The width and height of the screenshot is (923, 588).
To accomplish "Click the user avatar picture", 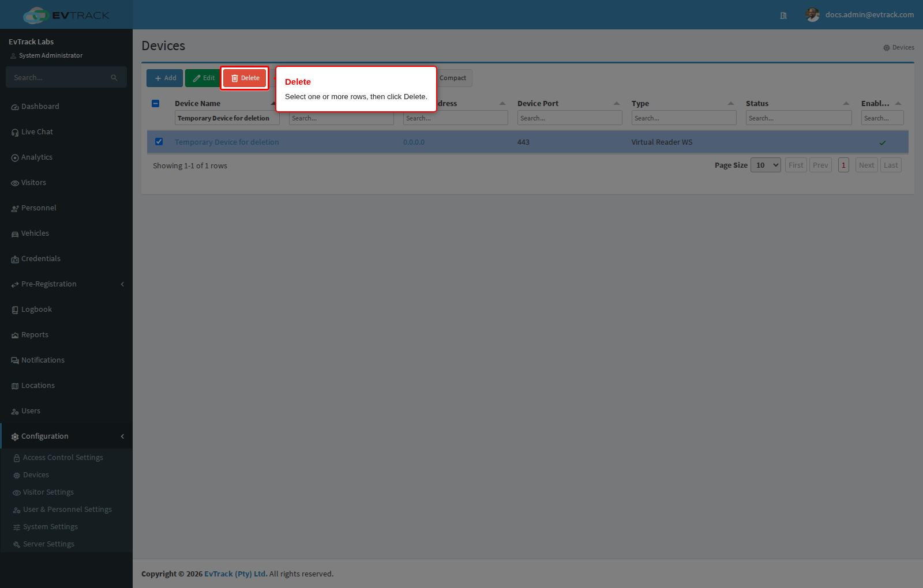I will pos(812,15).
